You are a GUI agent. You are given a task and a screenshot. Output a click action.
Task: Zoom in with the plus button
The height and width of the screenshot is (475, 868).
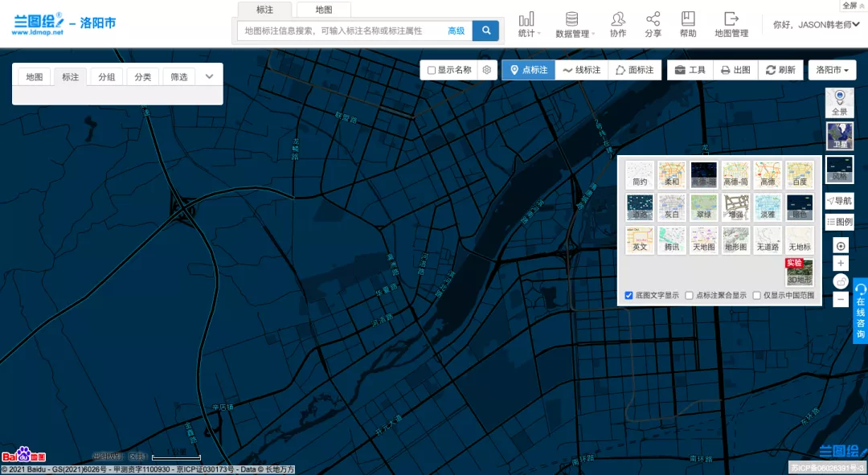click(x=841, y=264)
